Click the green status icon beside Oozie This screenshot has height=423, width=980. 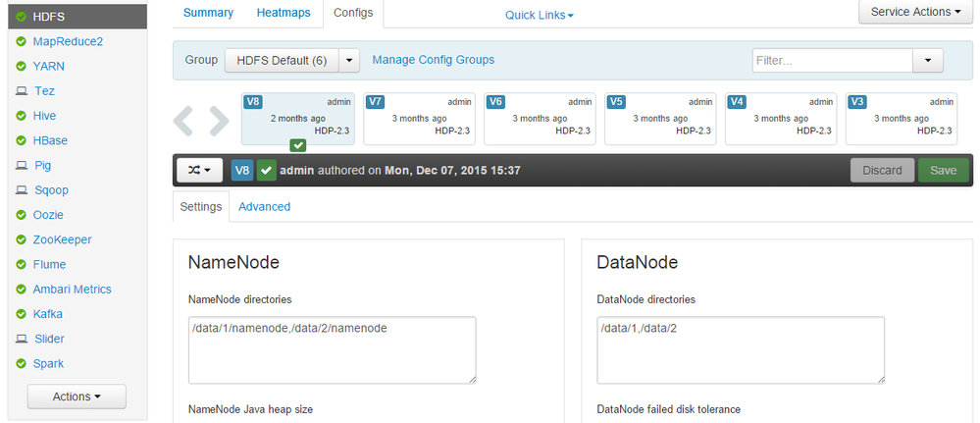click(x=22, y=215)
